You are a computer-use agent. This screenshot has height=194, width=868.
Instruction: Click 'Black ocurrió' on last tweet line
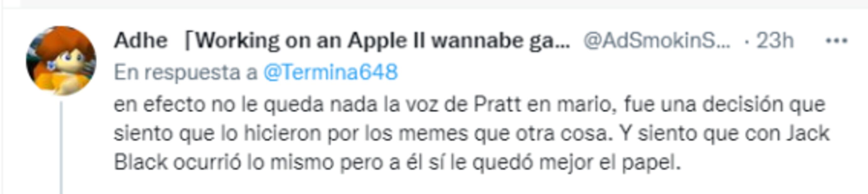point(177,162)
